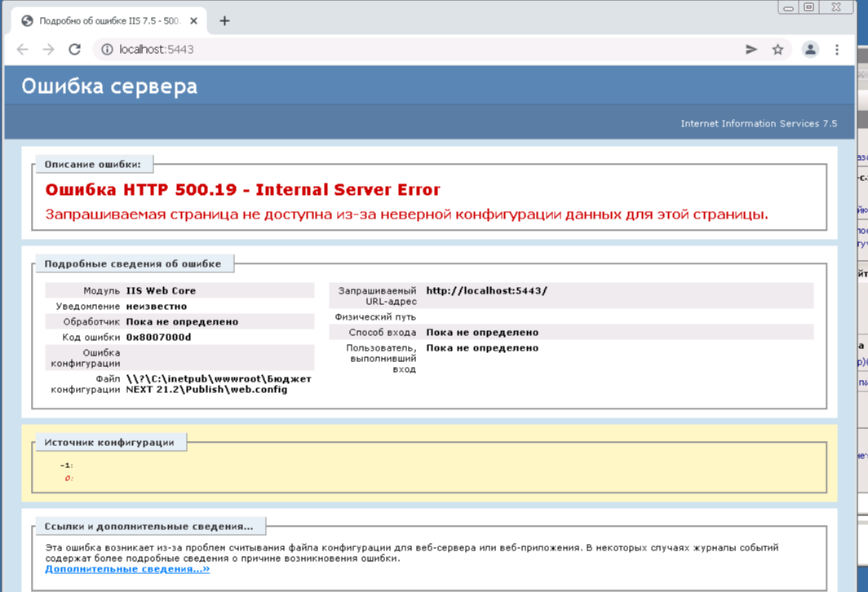The height and width of the screenshot is (592, 868).
Task: Click 'Internet Information Services 7.5' text
Action: 759,123
